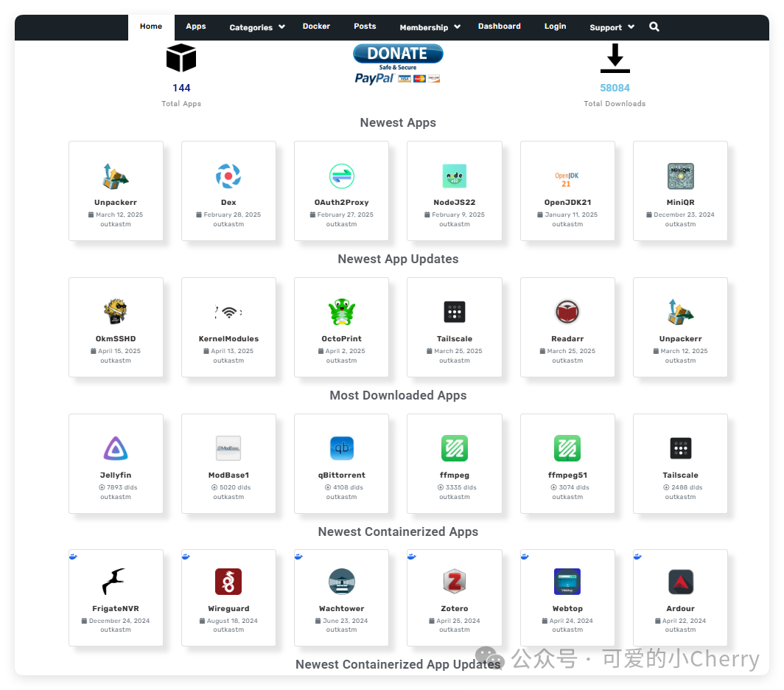The height and width of the screenshot is (690, 784).
Task: Open the Webtop title link
Action: (x=567, y=608)
